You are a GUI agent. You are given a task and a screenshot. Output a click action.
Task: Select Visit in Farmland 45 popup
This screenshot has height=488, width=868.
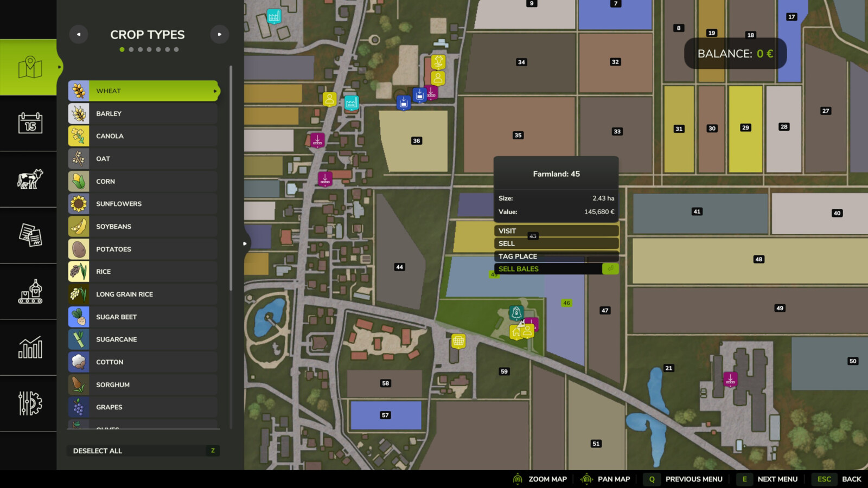click(556, 231)
